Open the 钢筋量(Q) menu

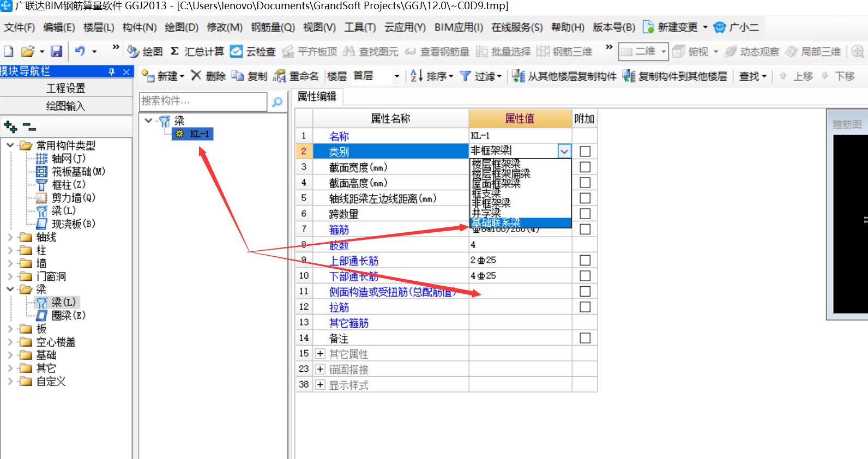(273, 27)
